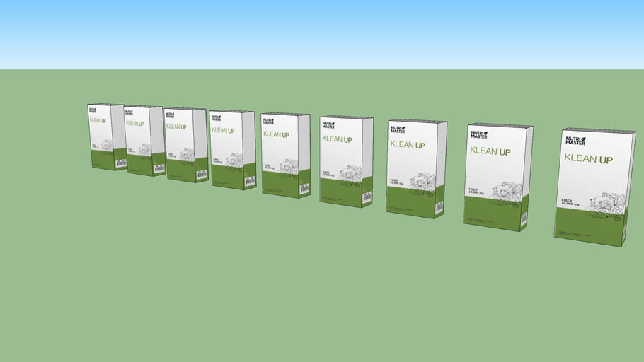Click the barcode on the third box from left
The height and width of the screenshot is (362, 644).
point(202,174)
